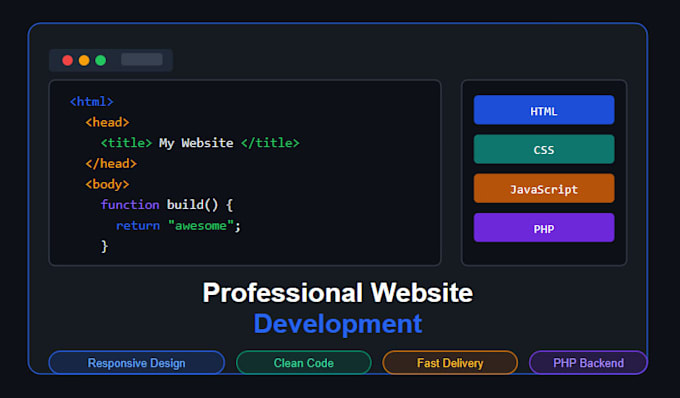The image size is (680, 398).
Task: Click the opening <html> tag
Action: click(92, 101)
